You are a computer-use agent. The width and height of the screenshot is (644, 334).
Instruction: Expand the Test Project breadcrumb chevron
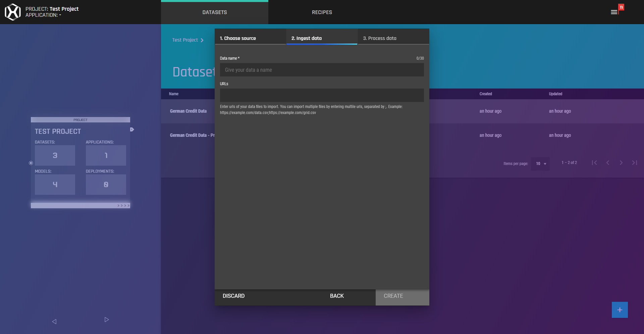tap(202, 40)
